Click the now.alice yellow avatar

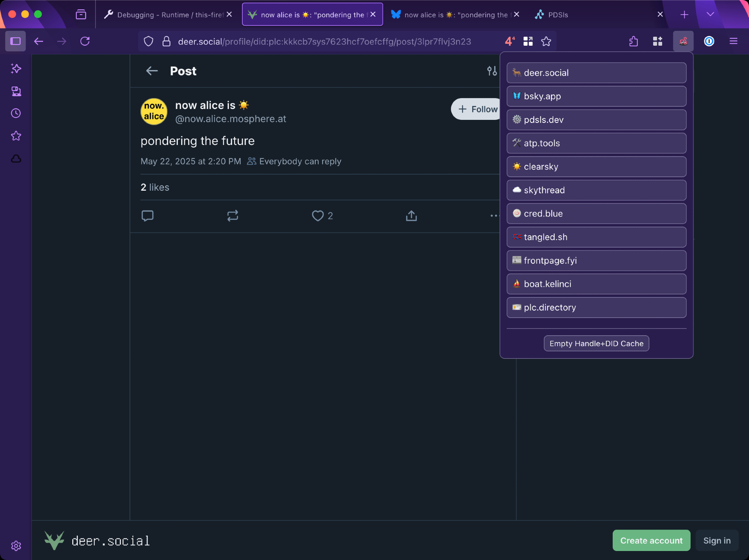pos(154,111)
